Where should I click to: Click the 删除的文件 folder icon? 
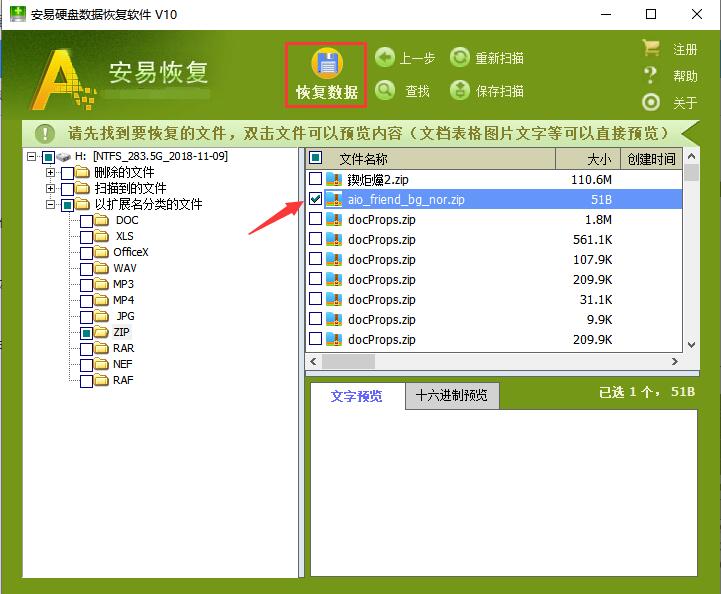pos(82,173)
